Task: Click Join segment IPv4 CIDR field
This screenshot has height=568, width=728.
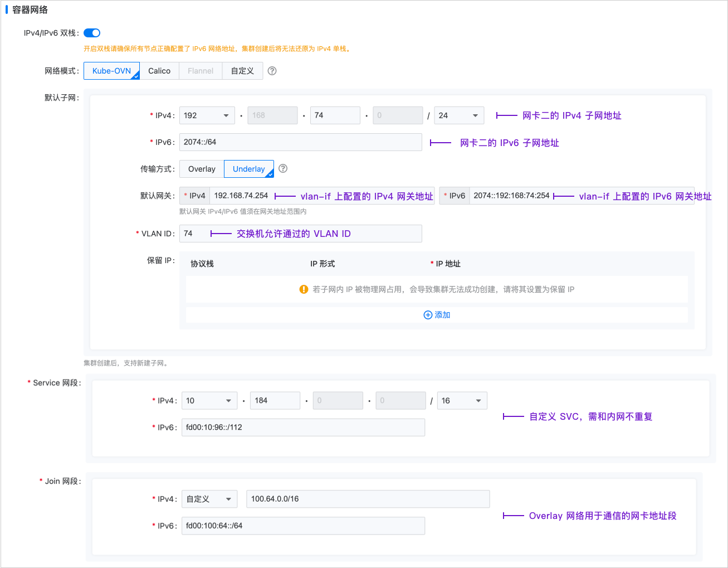Action: tap(368, 499)
